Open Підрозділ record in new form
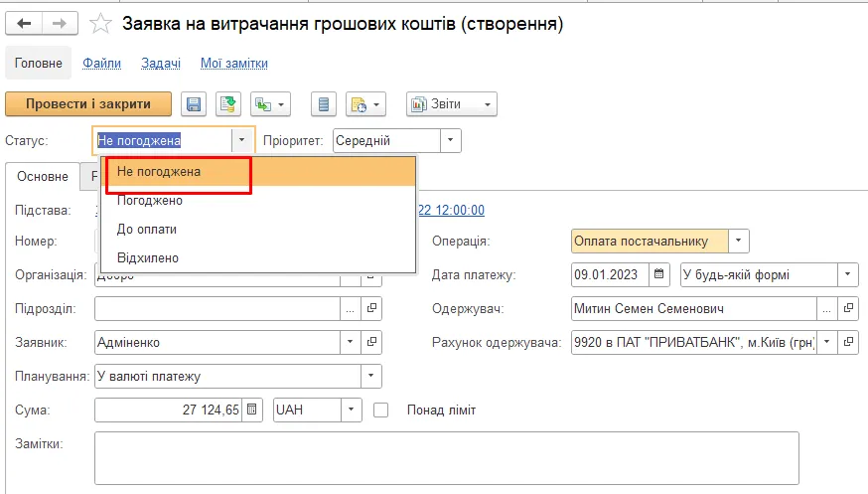Image resolution: width=868 pixels, height=494 pixels. pos(371,308)
